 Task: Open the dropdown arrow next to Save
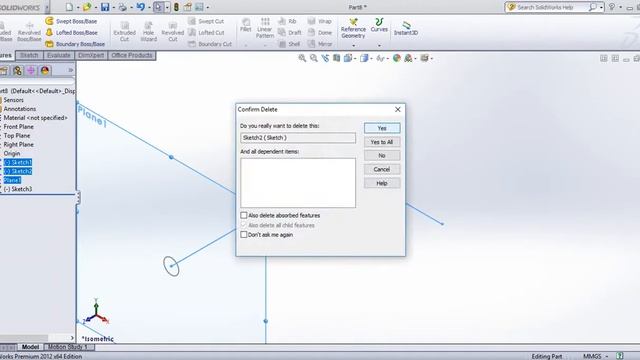pyautogui.click(x=113, y=7)
